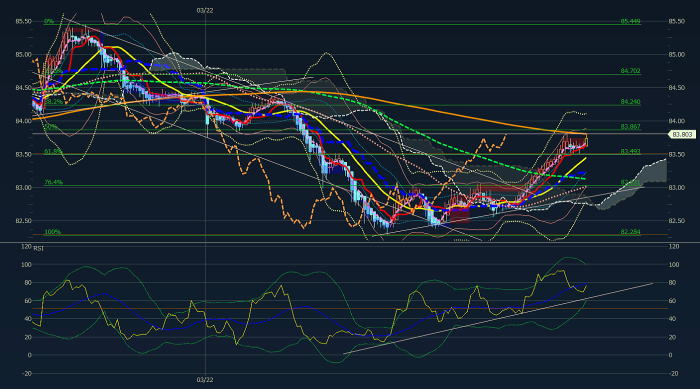The image size is (700, 389).
Task: Click 82.50 on the left price axis
Action: 24,221
